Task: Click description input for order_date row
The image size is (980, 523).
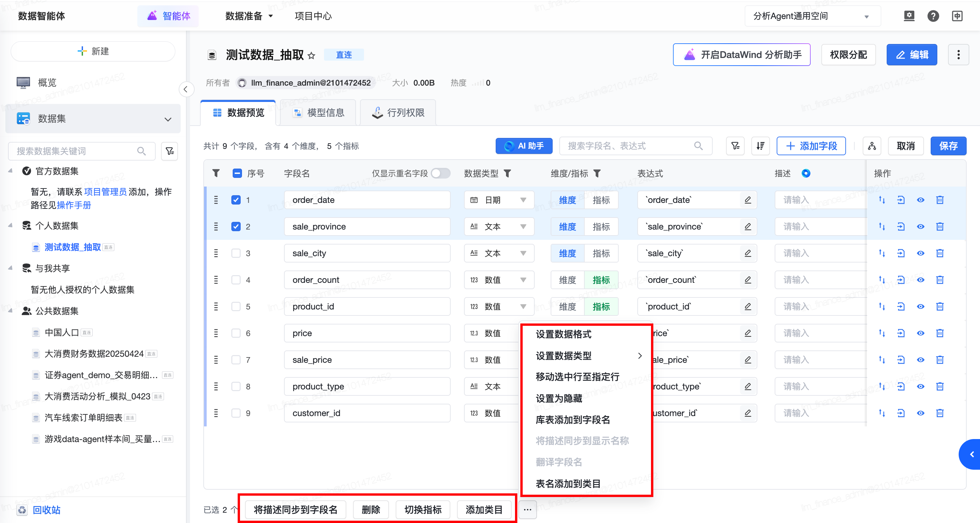Action: tap(820, 200)
